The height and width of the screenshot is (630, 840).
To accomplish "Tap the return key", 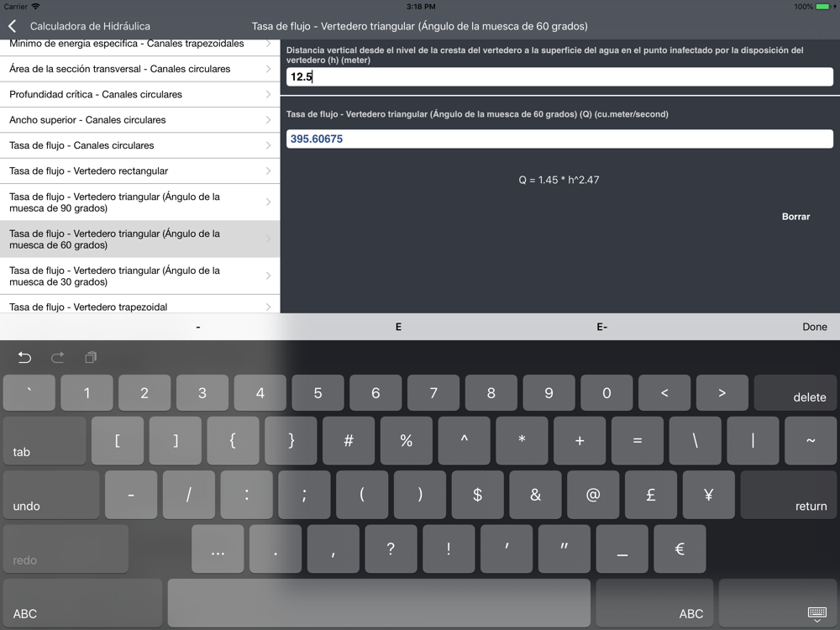I will (x=788, y=495).
